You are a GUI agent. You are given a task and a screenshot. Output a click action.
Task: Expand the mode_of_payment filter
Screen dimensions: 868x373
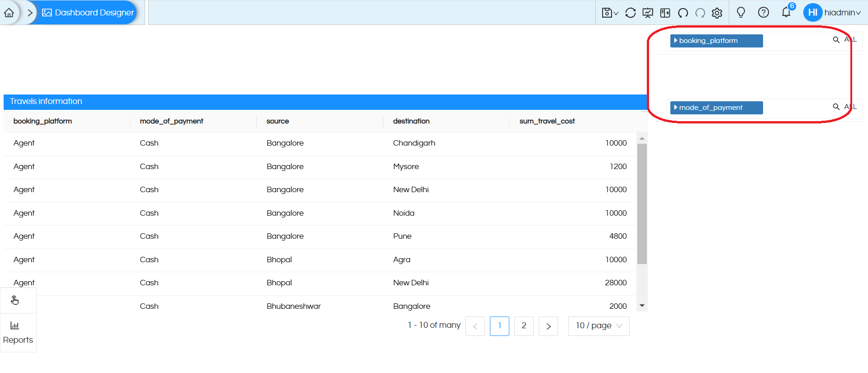716,108
